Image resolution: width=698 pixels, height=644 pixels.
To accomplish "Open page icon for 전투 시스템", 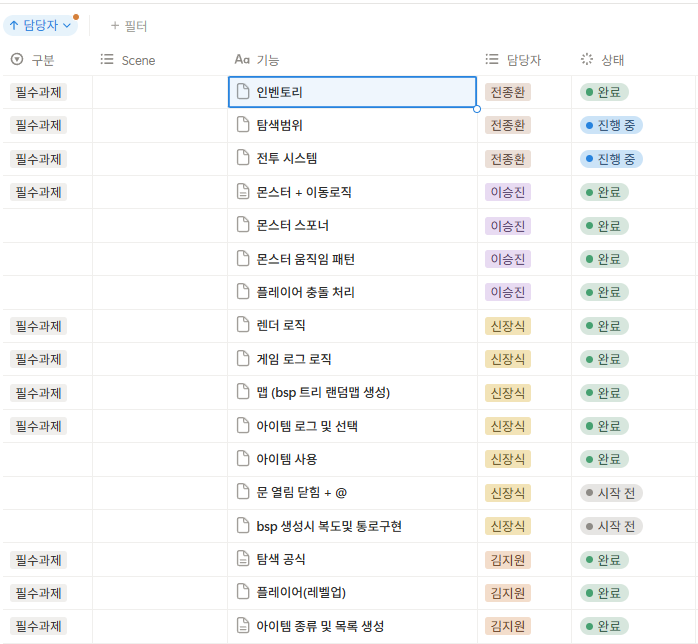I will (x=243, y=158).
